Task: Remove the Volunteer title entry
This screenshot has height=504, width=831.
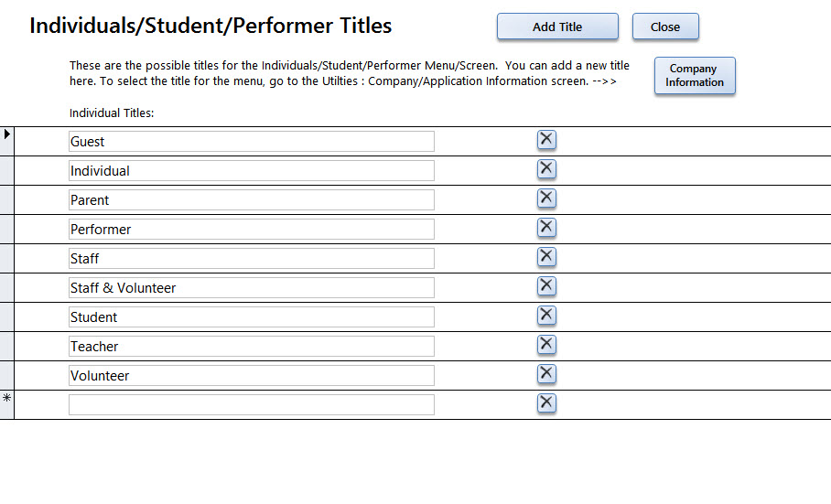Action: pyautogui.click(x=546, y=374)
